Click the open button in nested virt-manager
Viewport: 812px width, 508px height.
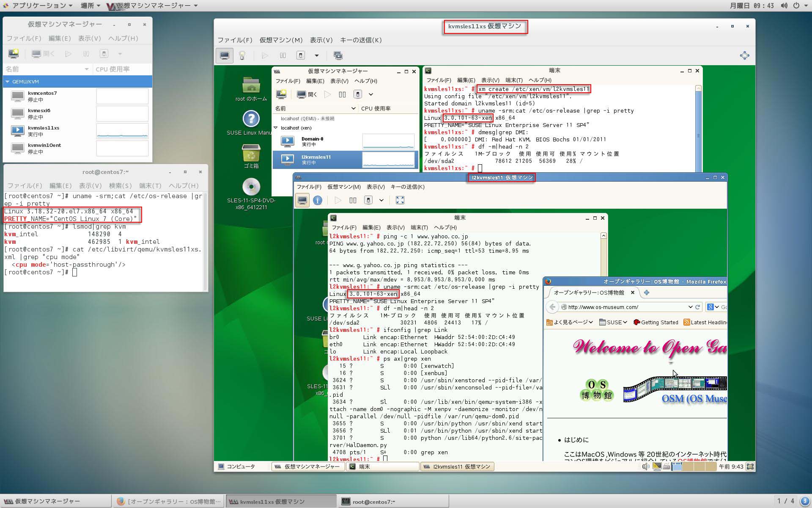(307, 94)
